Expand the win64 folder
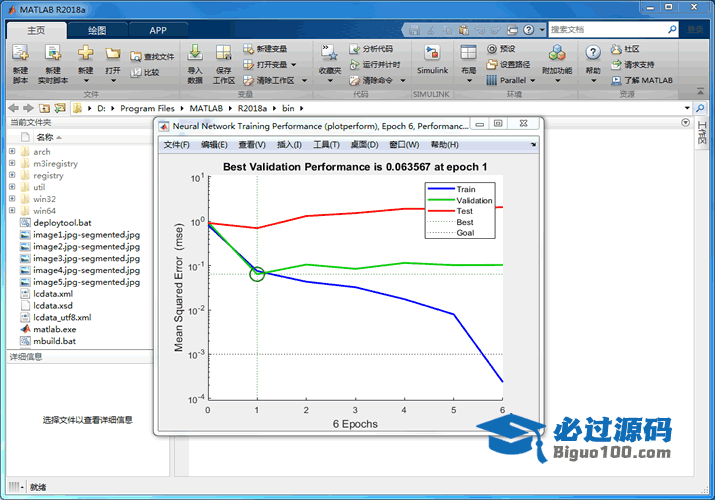 (12, 211)
